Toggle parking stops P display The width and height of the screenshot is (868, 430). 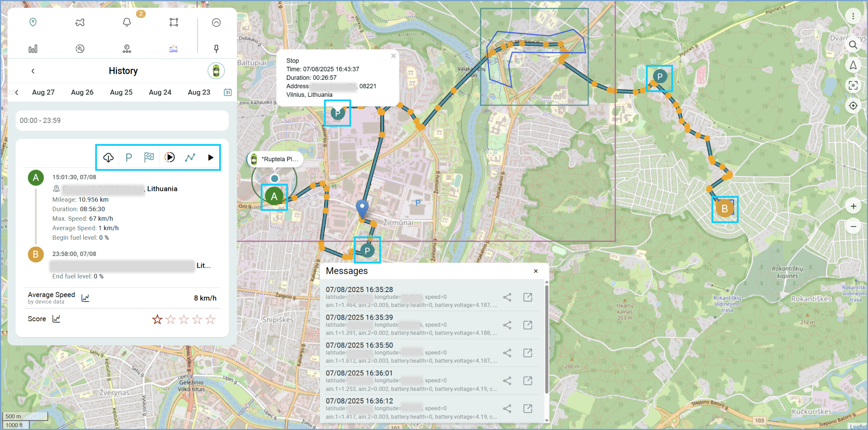click(x=129, y=157)
